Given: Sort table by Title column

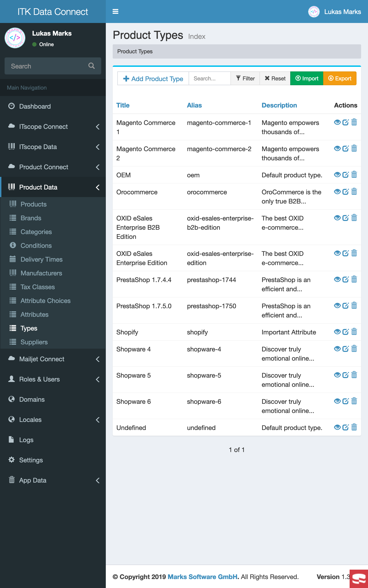Looking at the screenshot, I should click(x=123, y=105).
